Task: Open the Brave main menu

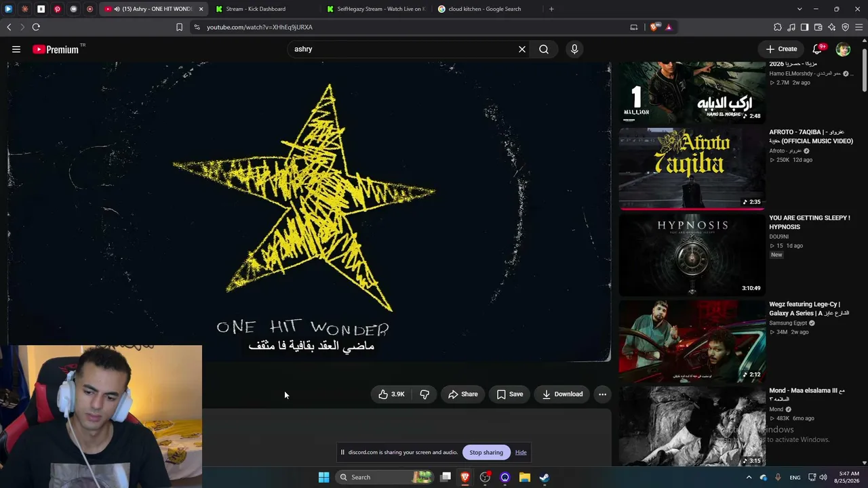Action: coord(859,27)
